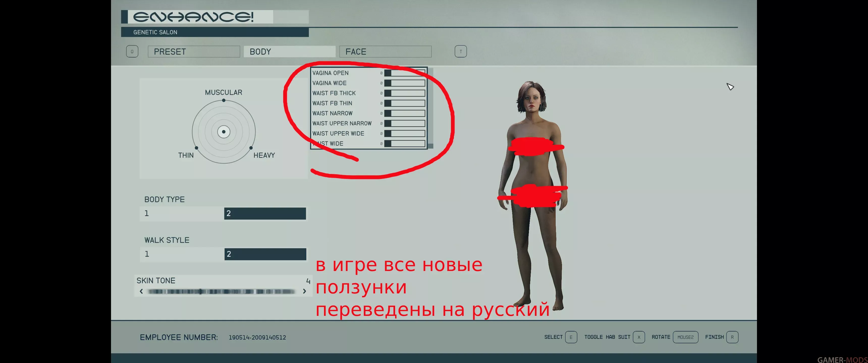Select Walk Style option 1
The image size is (868, 363).
point(182,254)
